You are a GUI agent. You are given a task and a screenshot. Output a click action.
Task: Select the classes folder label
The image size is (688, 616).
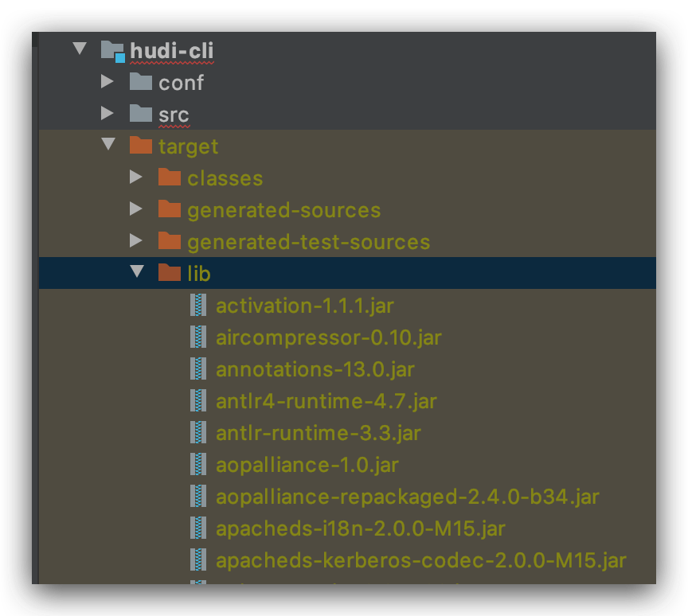click(225, 178)
